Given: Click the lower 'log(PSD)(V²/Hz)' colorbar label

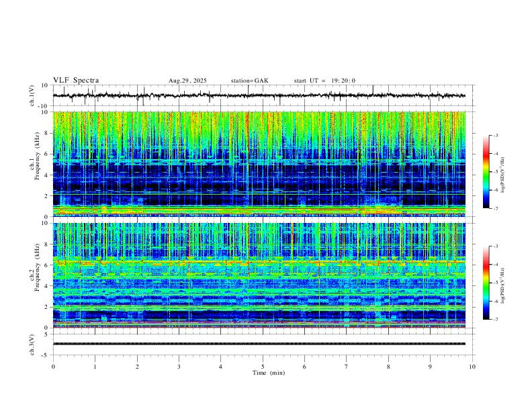Looking at the screenshot, I should pos(503,285).
